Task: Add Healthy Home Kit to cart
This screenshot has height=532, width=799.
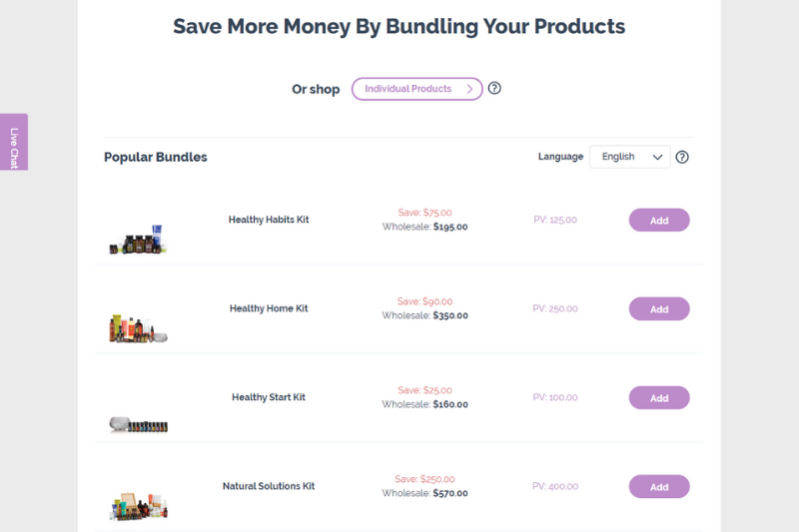Action: pos(659,309)
